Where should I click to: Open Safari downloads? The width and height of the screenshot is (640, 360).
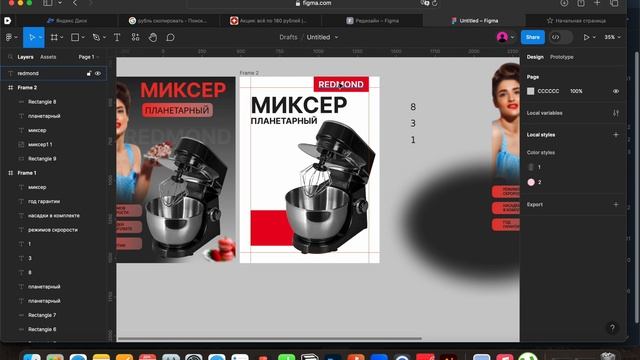pyautogui.click(x=564, y=3)
